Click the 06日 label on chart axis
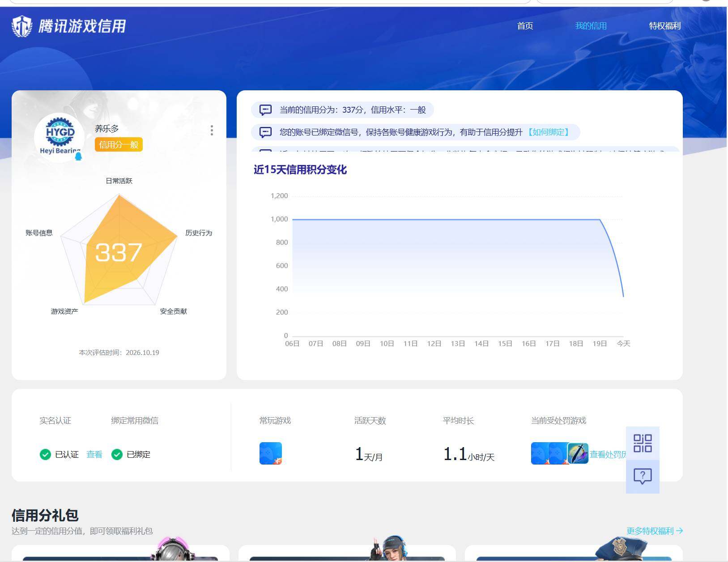The height and width of the screenshot is (562, 728). coord(292,343)
